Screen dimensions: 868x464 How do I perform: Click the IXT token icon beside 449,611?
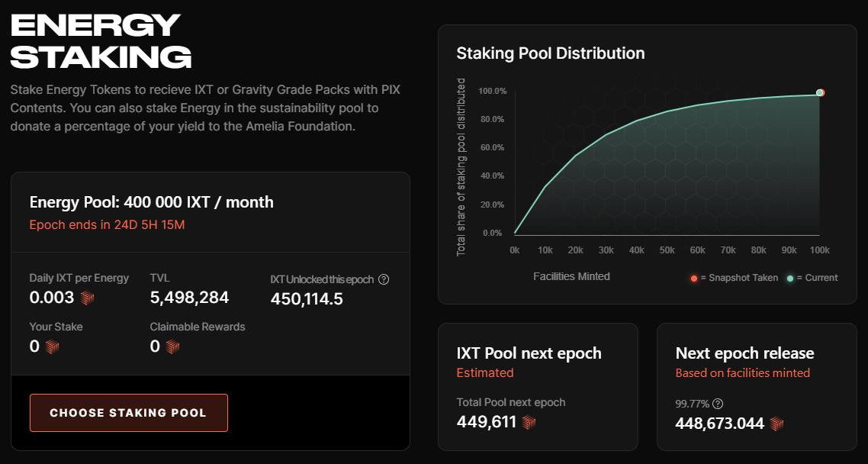point(529,423)
